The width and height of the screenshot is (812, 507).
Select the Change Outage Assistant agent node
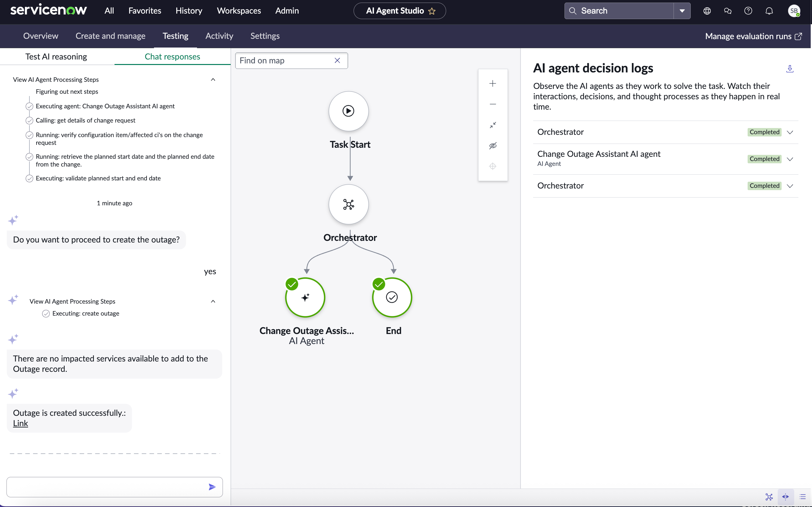click(305, 297)
